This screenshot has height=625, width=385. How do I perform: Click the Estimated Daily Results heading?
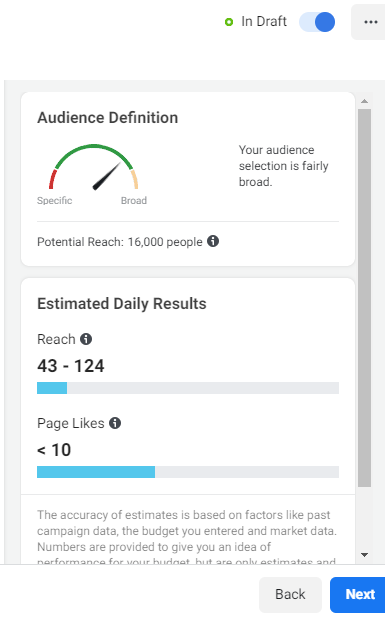[122, 304]
